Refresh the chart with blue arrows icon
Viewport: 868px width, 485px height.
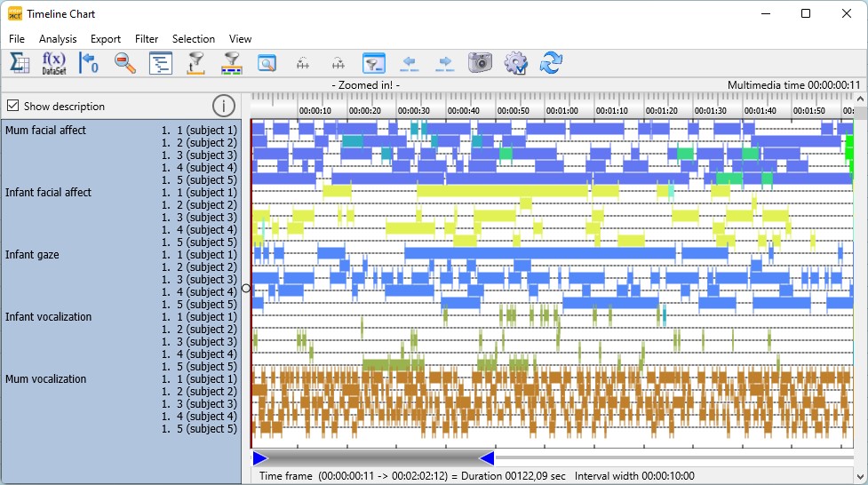click(x=551, y=62)
